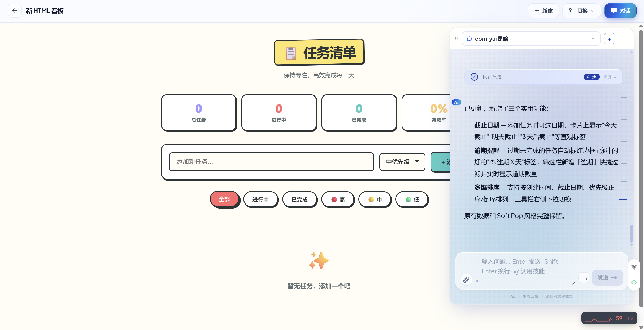Screen dimensions: 644x330
Task: Select the 进行中 filter pill
Action: (x=260, y=199)
